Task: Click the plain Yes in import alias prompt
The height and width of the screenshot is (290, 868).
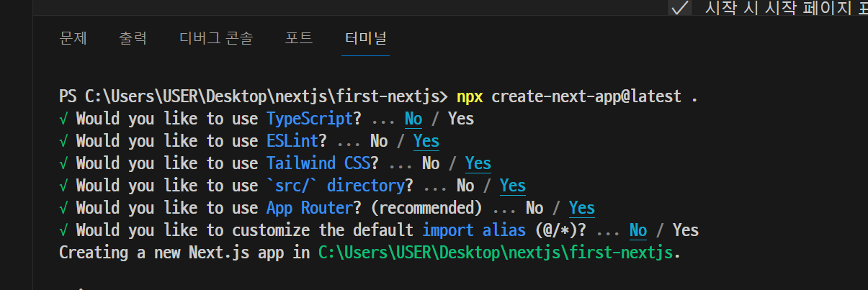Action: click(x=686, y=230)
